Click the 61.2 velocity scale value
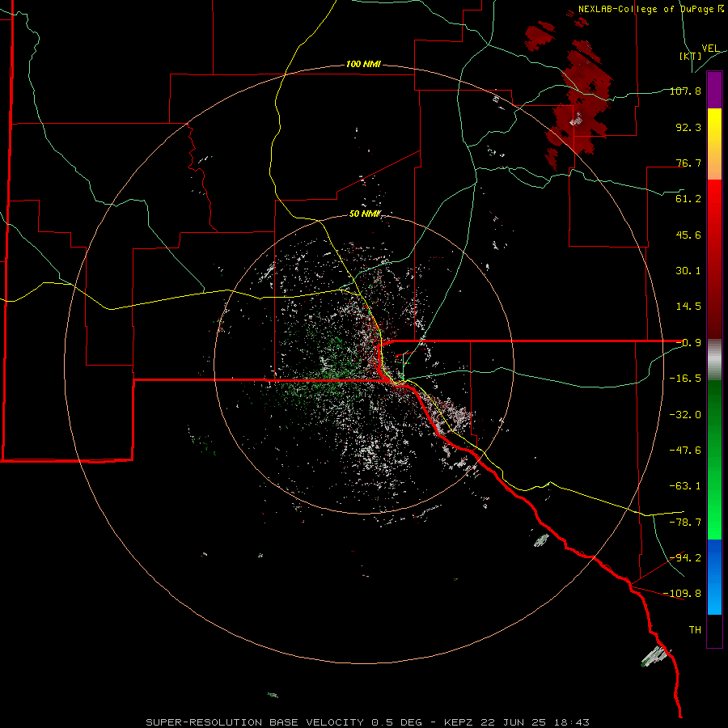Screen dimensions: 728x728 [688, 199]
